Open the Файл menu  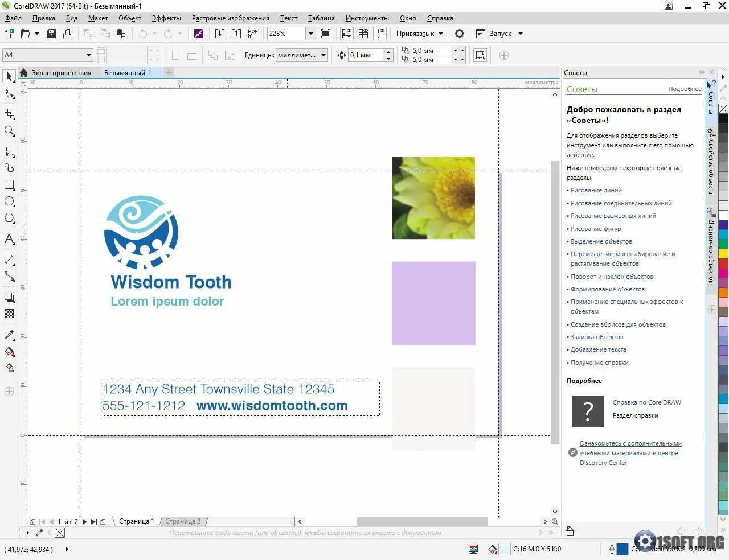[13, 18]
